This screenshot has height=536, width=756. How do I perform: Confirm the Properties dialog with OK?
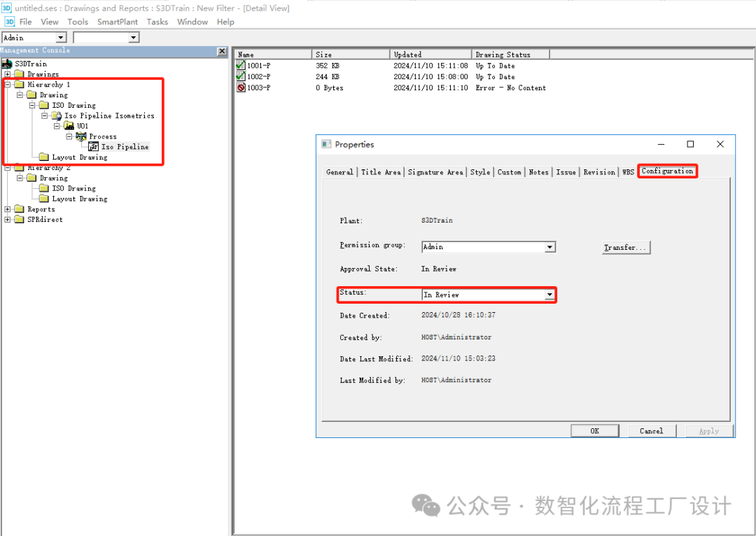pos(595,431)
